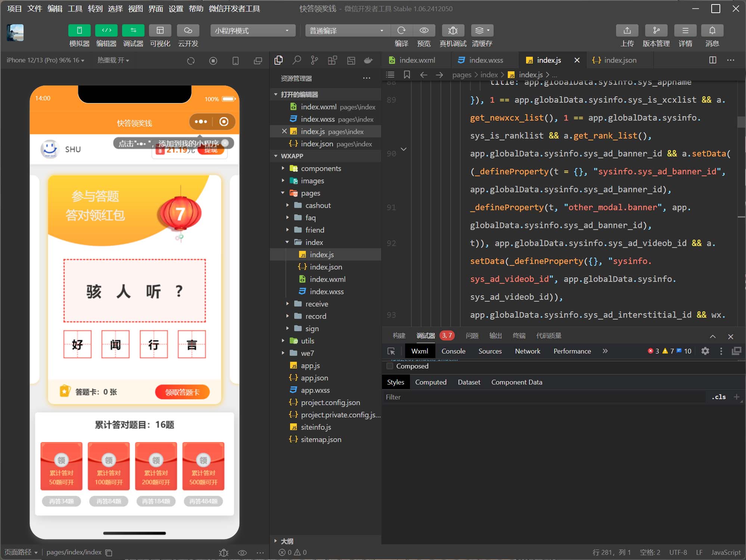Viewport: 746px width, 560px height.
Task: Open siteinfo.js in the file tree
Action: pyautogui.click(x=325, y=427)
